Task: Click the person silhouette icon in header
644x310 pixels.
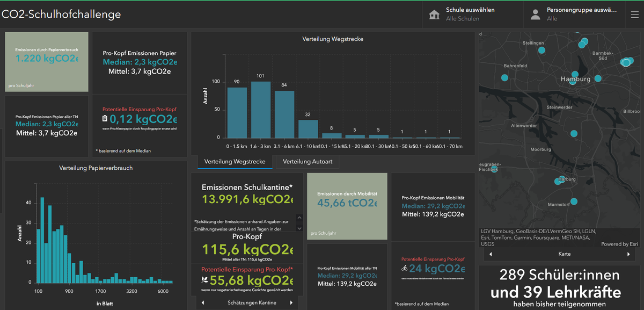Action: [x=535, y=15]
